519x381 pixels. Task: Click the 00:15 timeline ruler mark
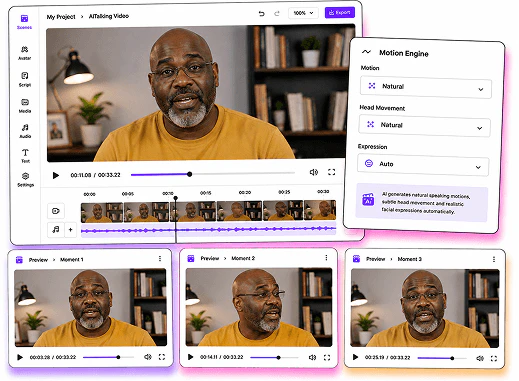[206, 193]
